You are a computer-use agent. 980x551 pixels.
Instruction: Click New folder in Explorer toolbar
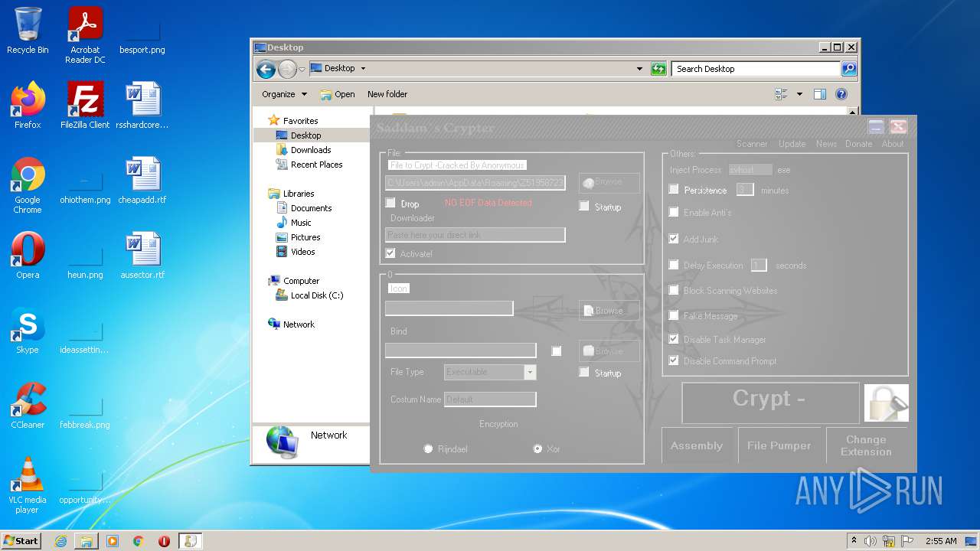tap(387, 94)
